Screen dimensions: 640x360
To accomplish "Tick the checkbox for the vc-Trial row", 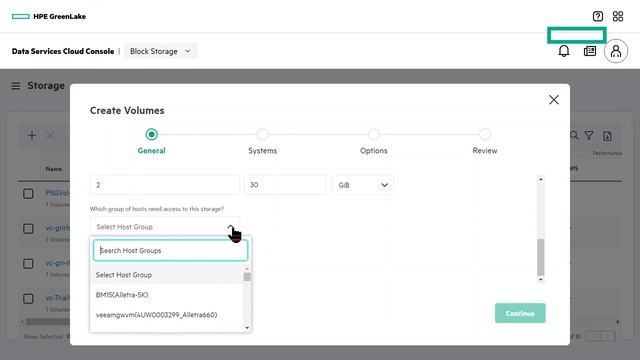I will tap(28, 299).
